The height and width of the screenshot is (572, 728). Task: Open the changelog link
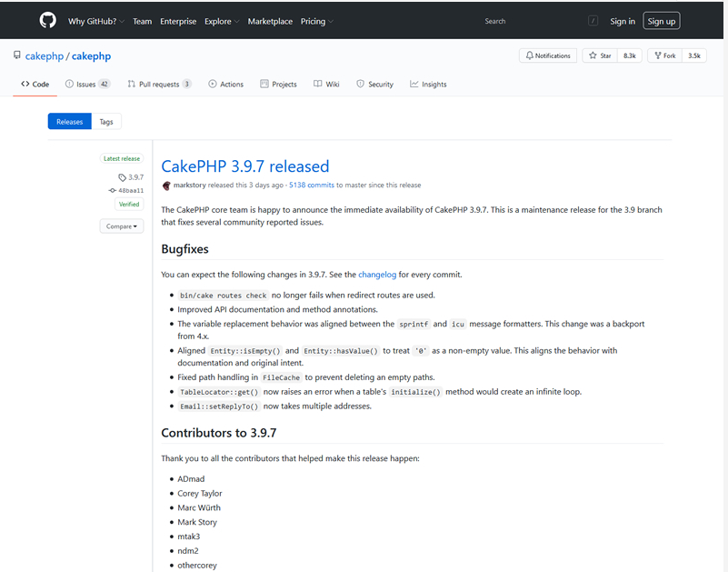(x=377, y=275)
